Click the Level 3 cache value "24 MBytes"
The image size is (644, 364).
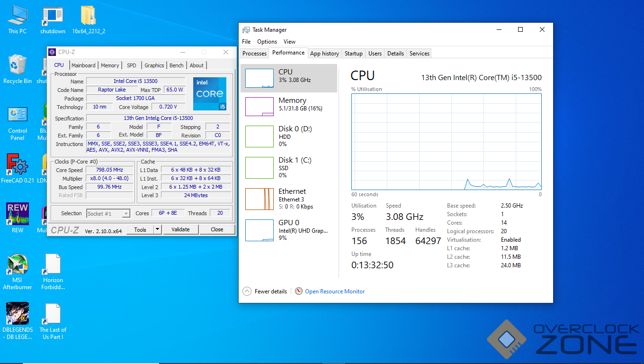[x=196, y=195]
